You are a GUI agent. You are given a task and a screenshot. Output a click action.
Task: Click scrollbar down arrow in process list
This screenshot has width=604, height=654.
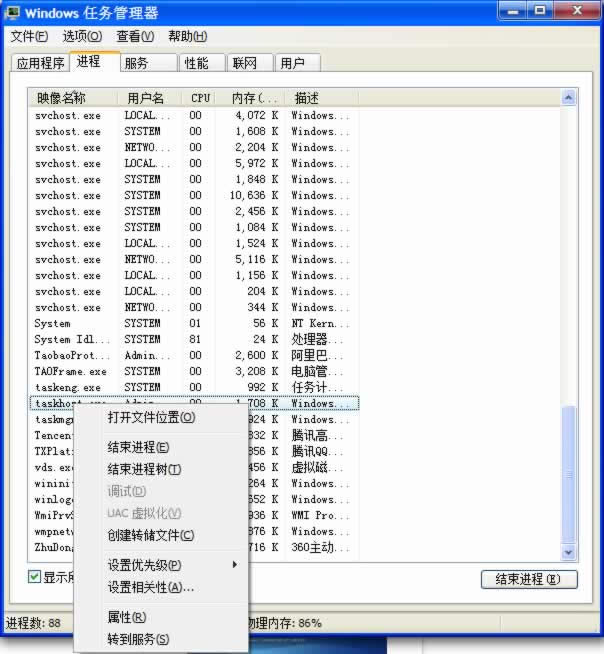point(569,552)
